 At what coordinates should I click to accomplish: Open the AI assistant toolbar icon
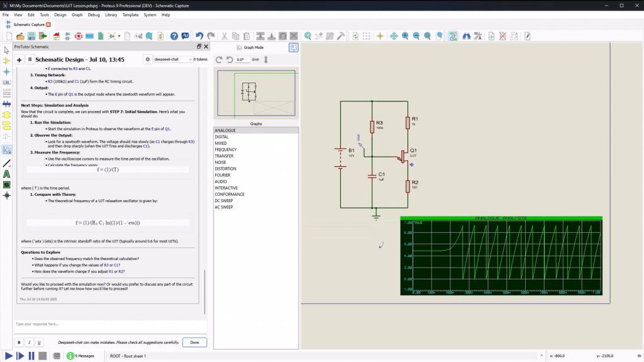pos(186,36)
